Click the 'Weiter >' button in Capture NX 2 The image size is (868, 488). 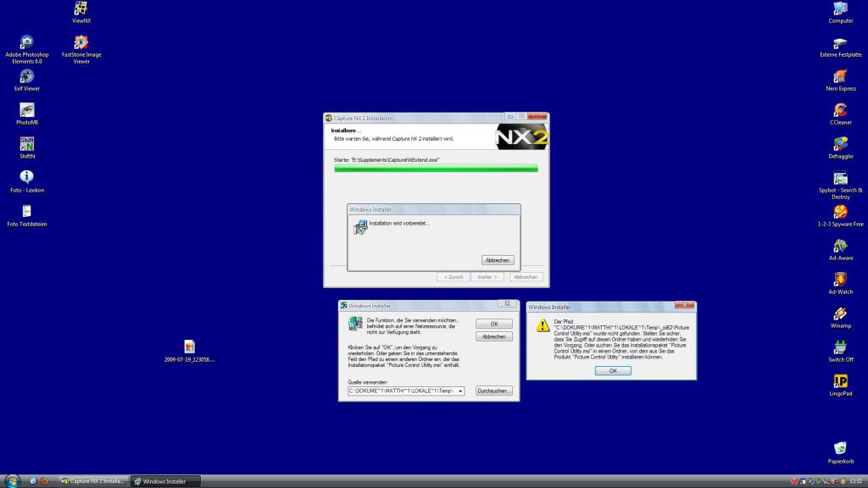(x=487, y=277)
